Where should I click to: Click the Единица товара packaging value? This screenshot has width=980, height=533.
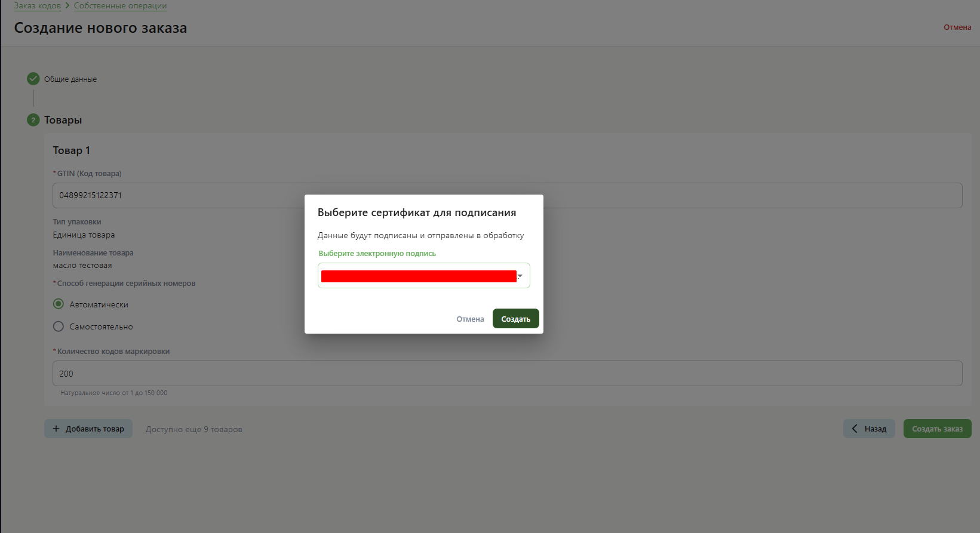84,235
